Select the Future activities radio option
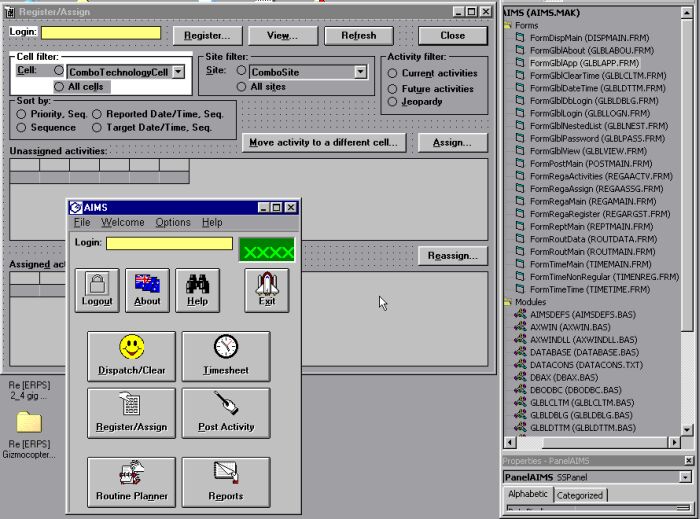The width and height of the screenshot is (700, 519). (392, 87)
